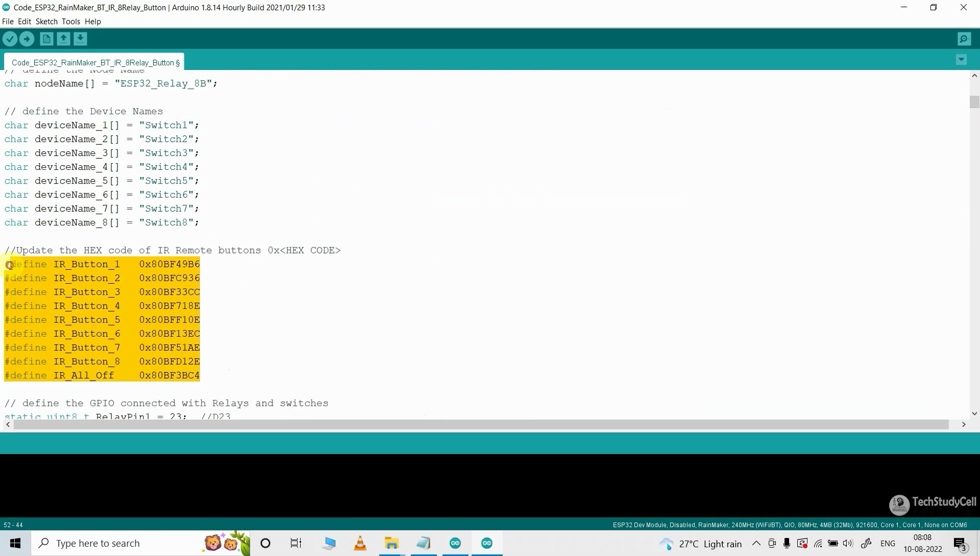Click the Verify (checkmark) button

click(10, 38)
